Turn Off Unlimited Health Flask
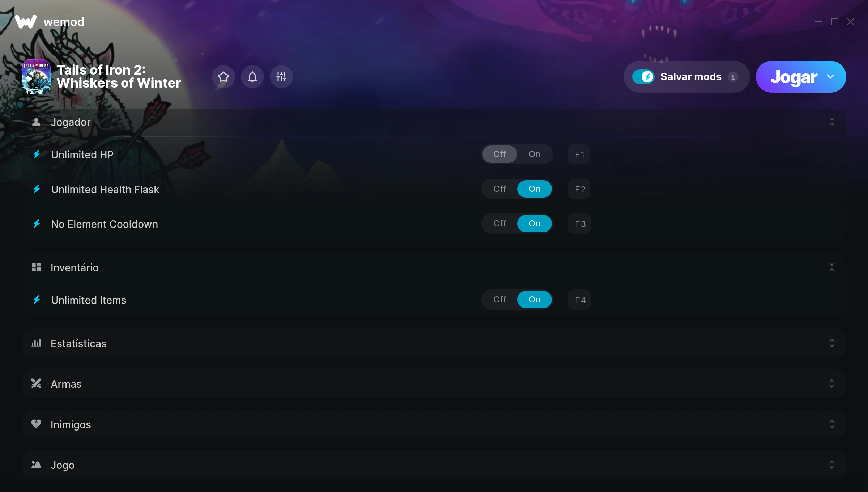This screenshot has width=868, height=492. tap(500, 189)
